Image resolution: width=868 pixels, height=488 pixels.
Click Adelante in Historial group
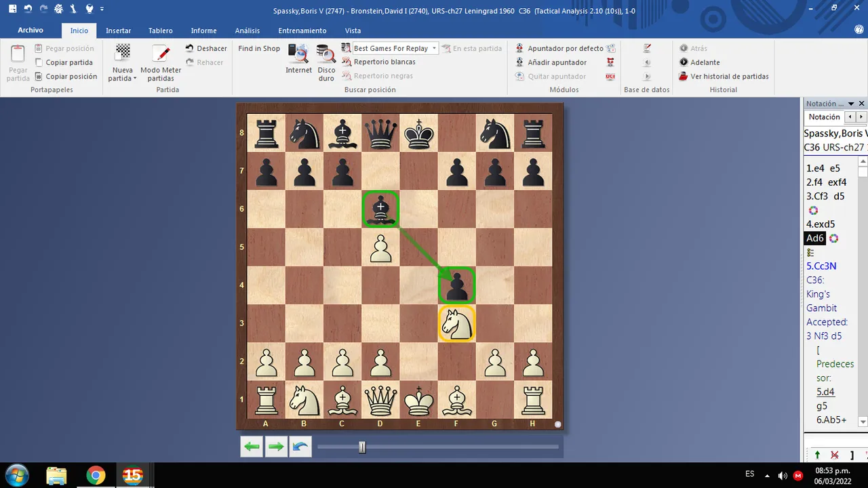(x=700, y=62)
